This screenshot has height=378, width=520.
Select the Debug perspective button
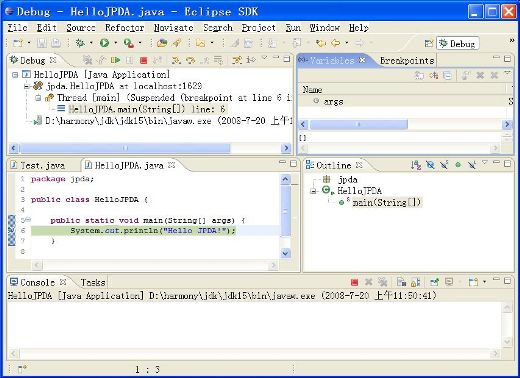coord(457,43)
